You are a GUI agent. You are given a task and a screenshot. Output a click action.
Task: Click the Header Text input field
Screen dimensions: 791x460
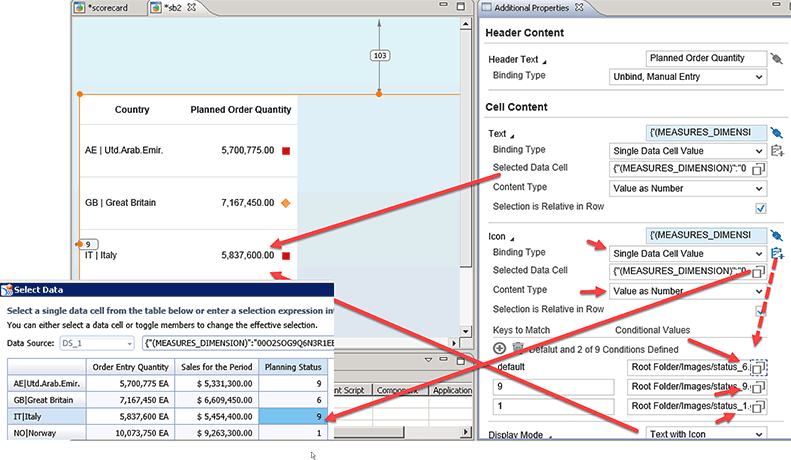pos(705,58)
